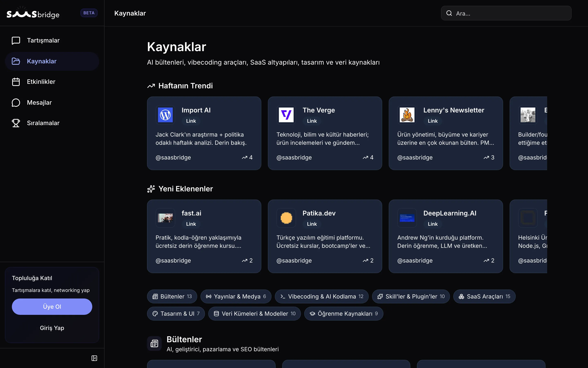Viewport: 588px width, 368px height.
Task: Click the Haftanın Trendi heading
Action: pyautogui.click(x=186, y=86)
